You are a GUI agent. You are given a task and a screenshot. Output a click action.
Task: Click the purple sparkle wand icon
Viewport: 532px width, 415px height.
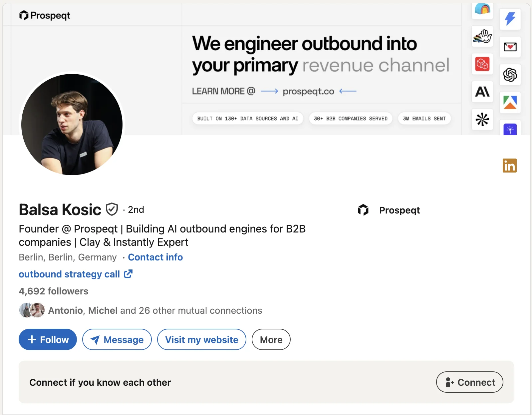510,128
